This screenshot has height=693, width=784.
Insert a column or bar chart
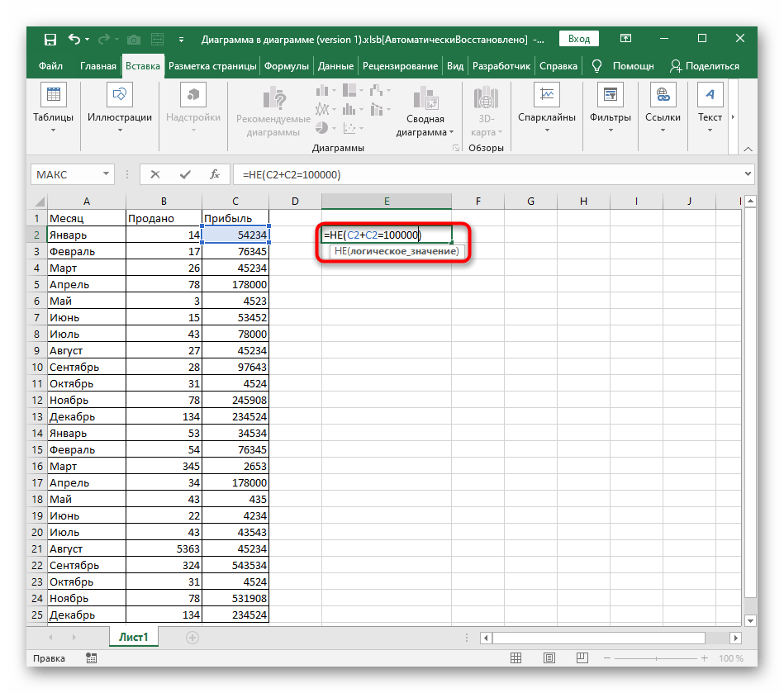(x=325, y=91)
